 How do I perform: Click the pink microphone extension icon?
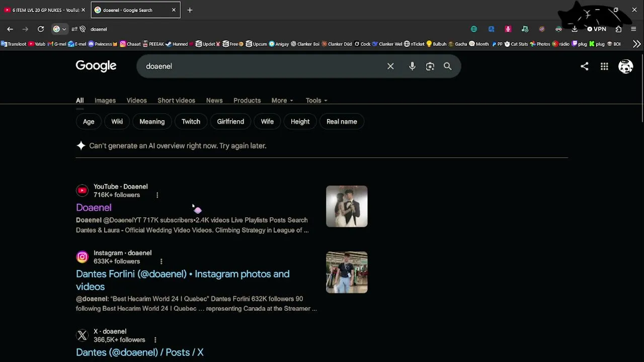click(508, 29)
